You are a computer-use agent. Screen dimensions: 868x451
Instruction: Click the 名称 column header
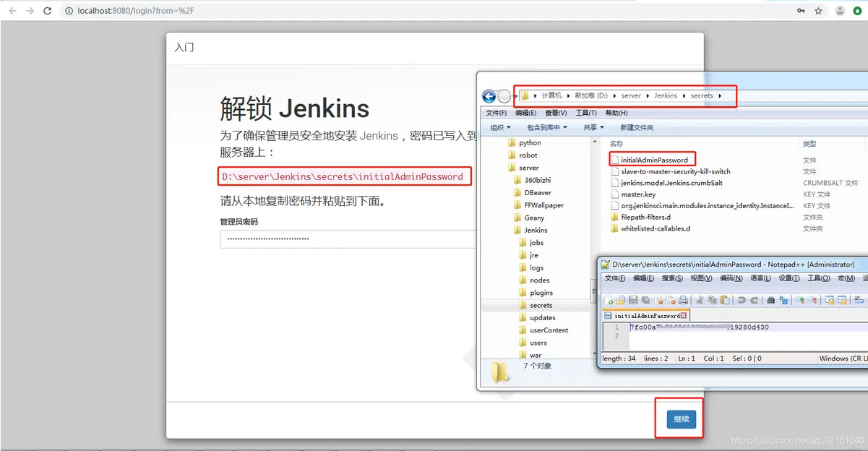(x=616, y=144)
